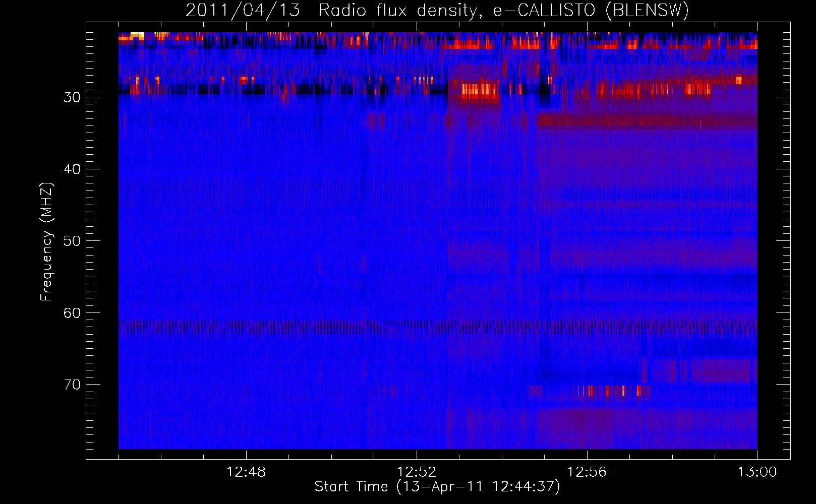Click the dark striped interference band near 62 MHz
Screen dimensions: 816x504
coord(438,327)
